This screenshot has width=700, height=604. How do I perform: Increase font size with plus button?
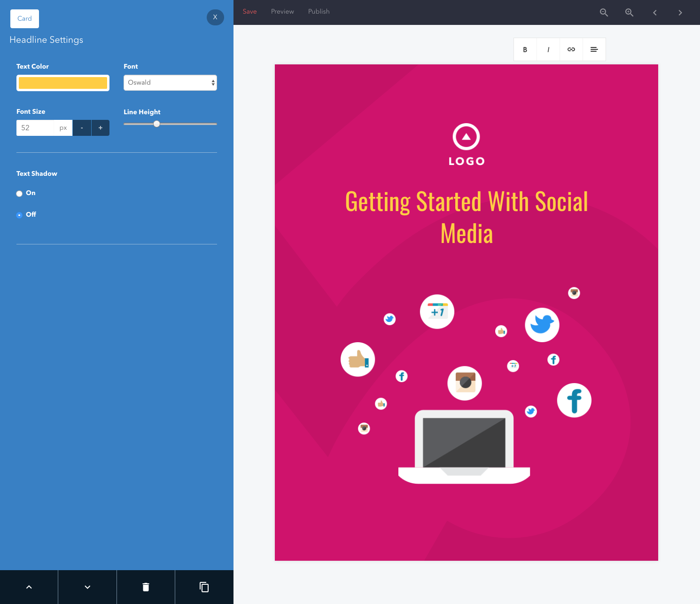(101, 128)
